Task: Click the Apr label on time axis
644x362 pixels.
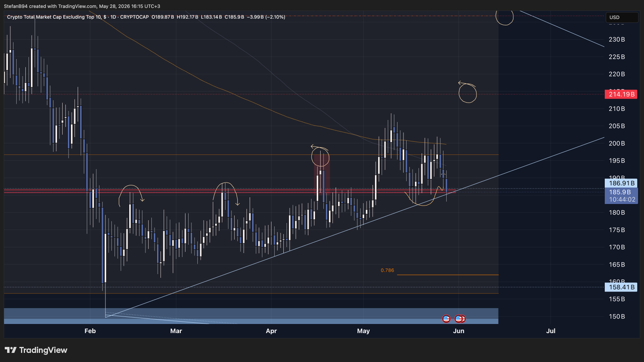Action: 271,331
